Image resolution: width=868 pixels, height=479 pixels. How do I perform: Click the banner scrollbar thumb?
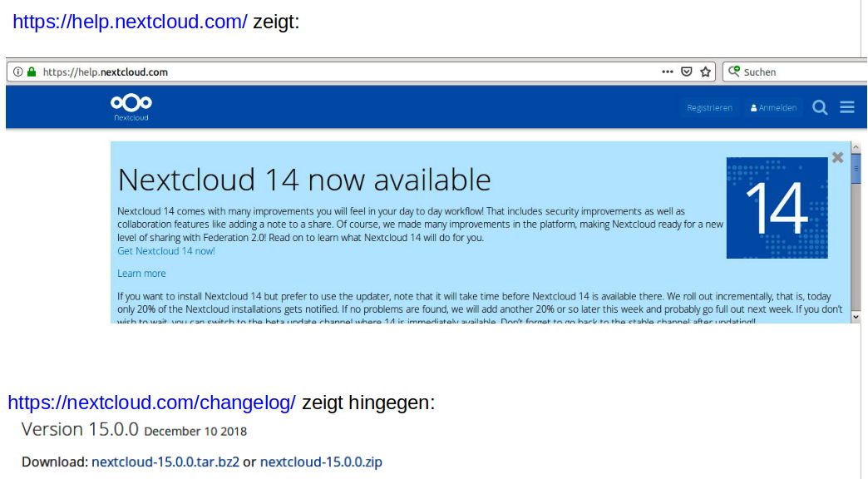point(856,168)
